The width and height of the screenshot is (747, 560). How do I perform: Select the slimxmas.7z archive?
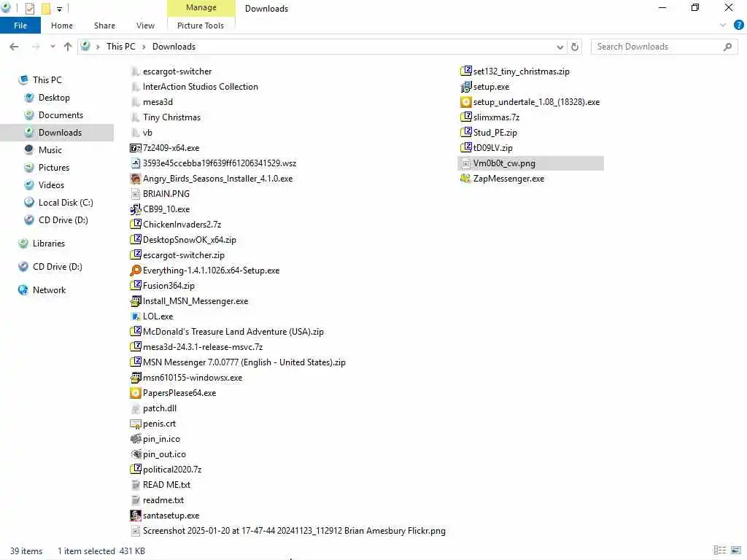[x=496, y=117]
